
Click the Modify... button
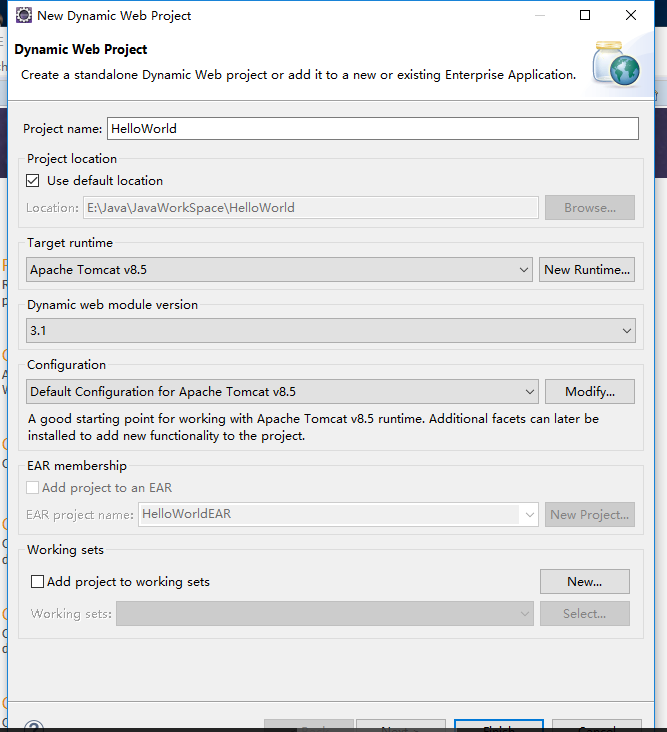pos(590,391)
